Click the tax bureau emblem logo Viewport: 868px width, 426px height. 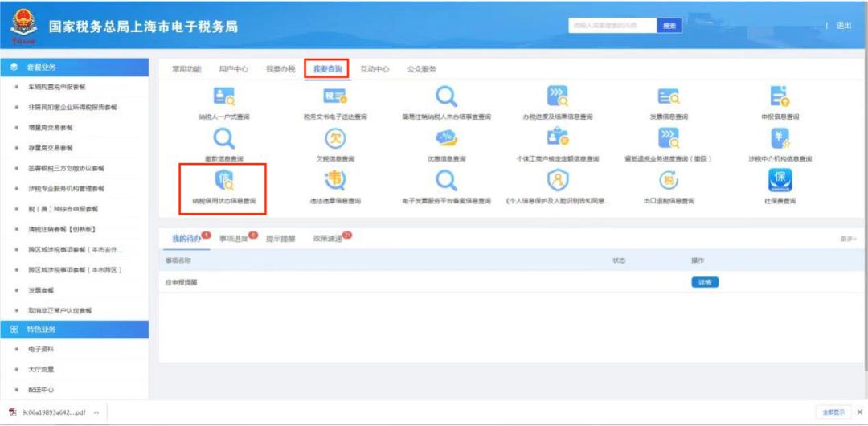(23, 24)
